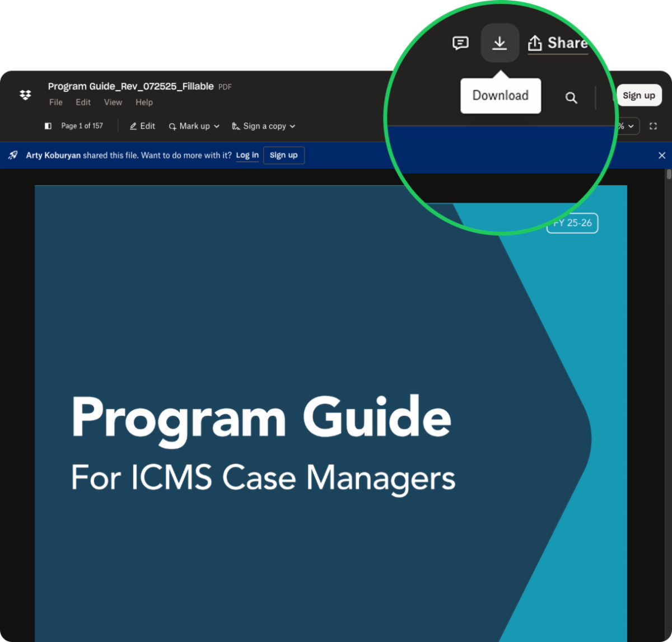672x642 pixels.
Task: Follow the Log in link
Action: tap(247, 155)
